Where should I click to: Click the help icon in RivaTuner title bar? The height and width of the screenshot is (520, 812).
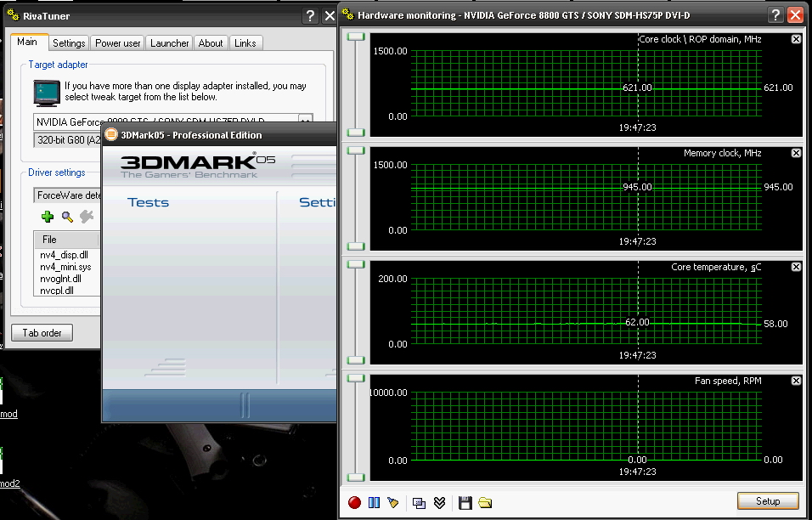tap(310, 15)
